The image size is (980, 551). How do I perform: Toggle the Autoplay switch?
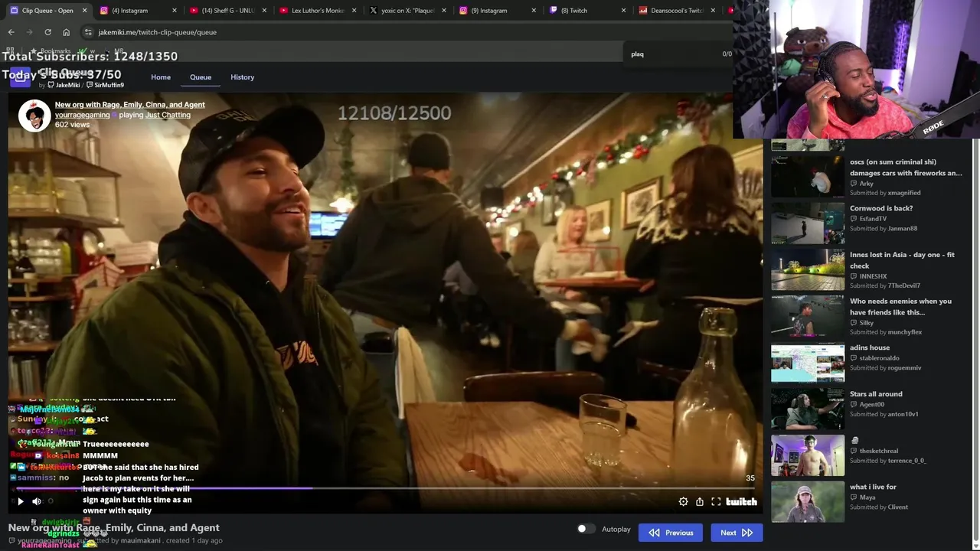click(586, 529)
